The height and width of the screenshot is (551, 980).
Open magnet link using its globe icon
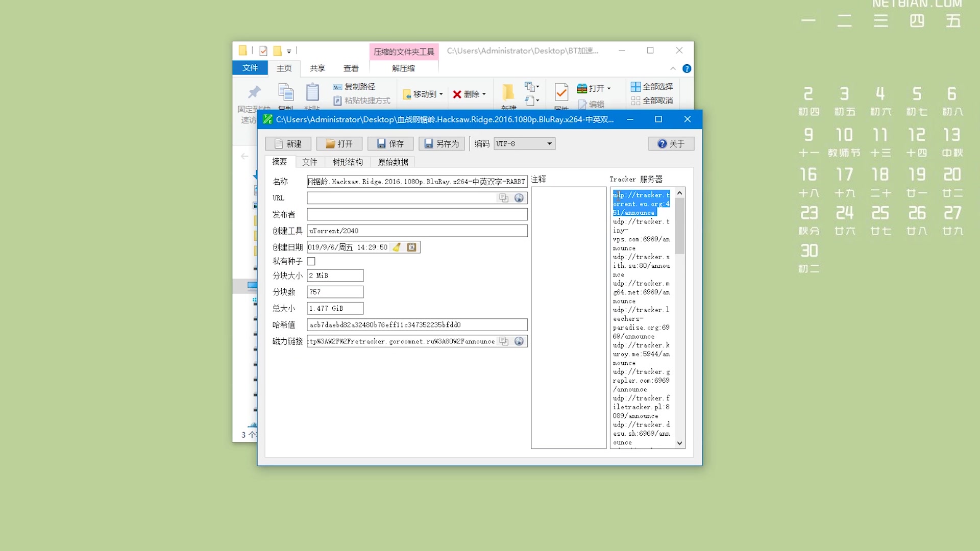point(519,341)
